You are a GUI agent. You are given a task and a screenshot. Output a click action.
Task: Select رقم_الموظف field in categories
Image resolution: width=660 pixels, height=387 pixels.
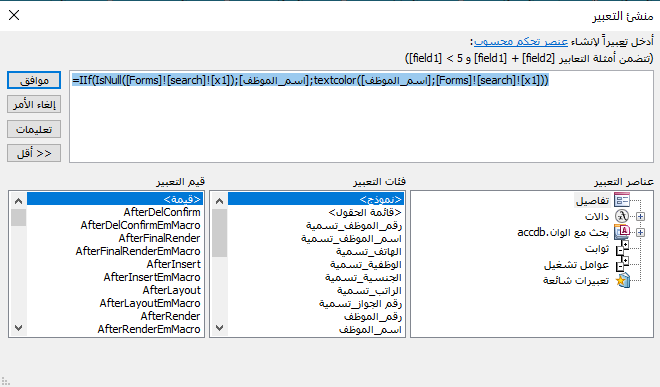coord(316,317)
